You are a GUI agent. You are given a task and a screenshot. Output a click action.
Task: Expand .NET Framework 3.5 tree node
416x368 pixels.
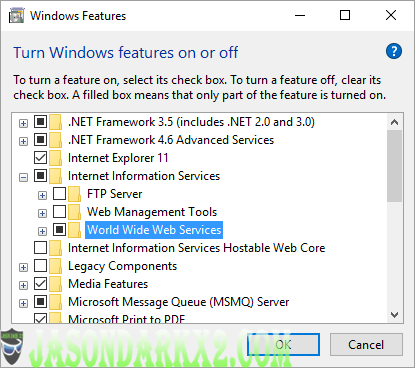[23, 123]
